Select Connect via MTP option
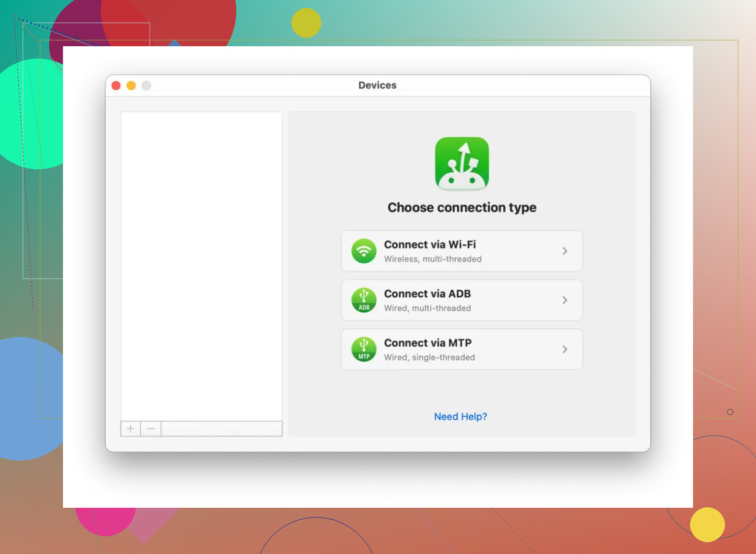 [x=462, y=349]
